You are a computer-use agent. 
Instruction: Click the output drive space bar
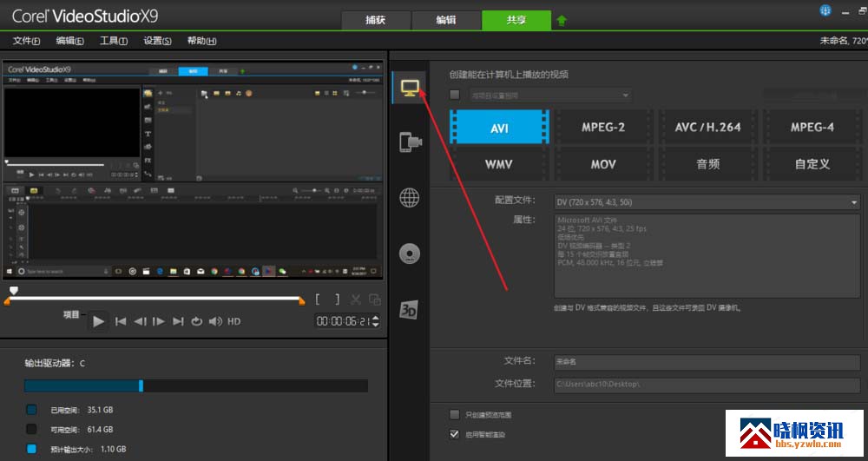196,385
